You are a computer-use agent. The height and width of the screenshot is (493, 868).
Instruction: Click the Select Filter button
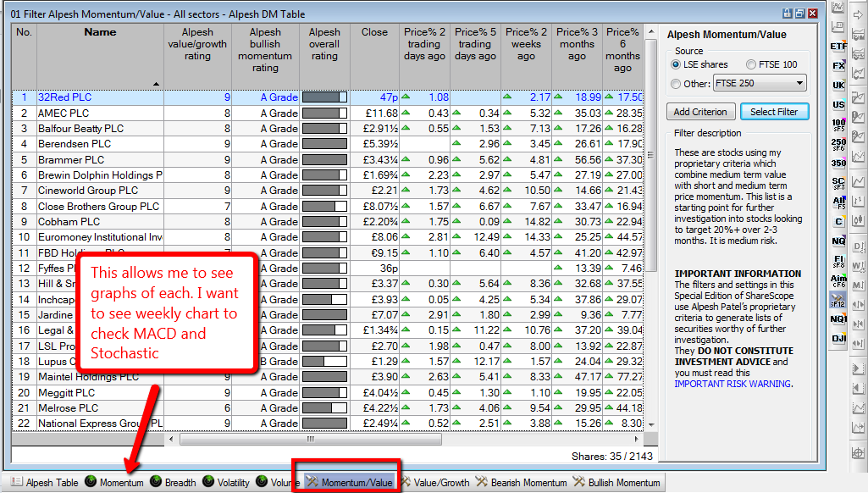click(775, 112)
